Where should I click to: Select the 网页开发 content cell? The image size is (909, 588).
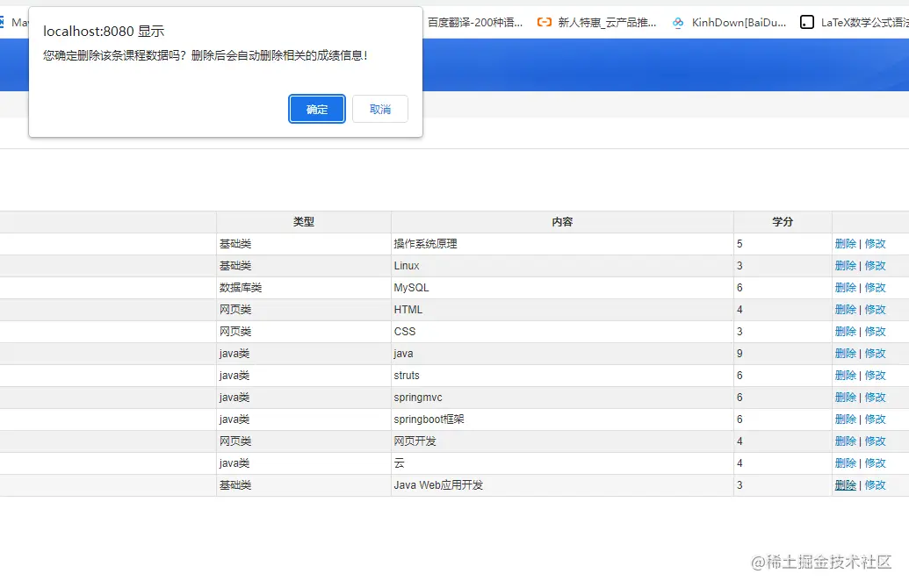tap(562, 441)
